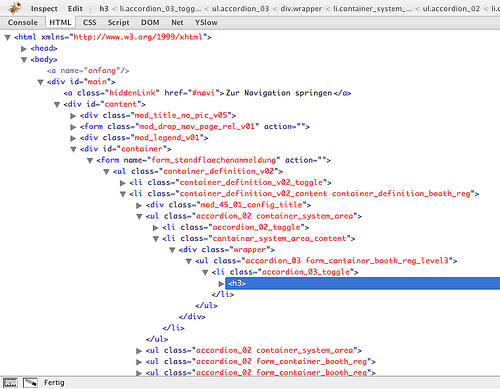Click the 'Fertig' status text
This screenshot has width=500, height=389.
point(54,383)
